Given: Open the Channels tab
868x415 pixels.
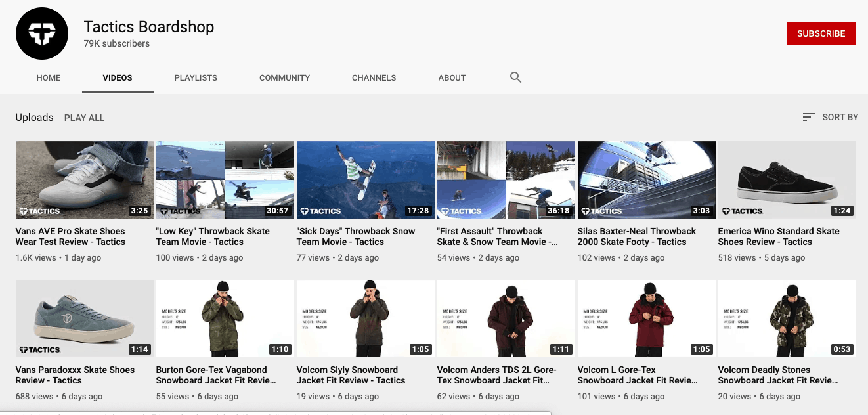Looking at the screenshot, I should 374,77.
